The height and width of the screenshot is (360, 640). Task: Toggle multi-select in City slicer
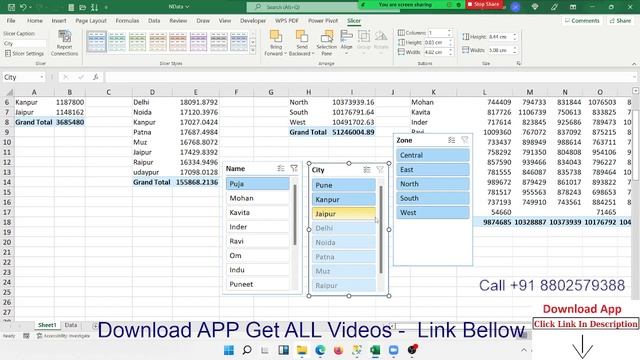367,170
